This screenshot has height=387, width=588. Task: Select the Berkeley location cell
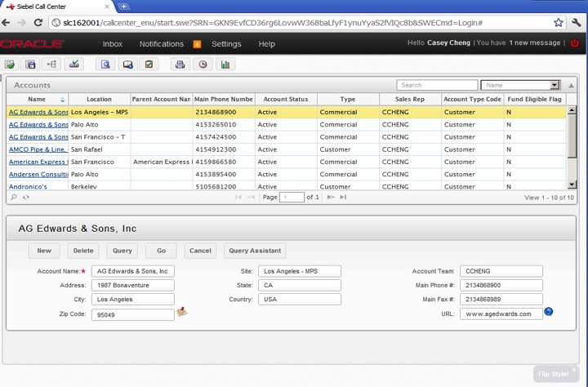pyautogui.click(x=100, y=186)
